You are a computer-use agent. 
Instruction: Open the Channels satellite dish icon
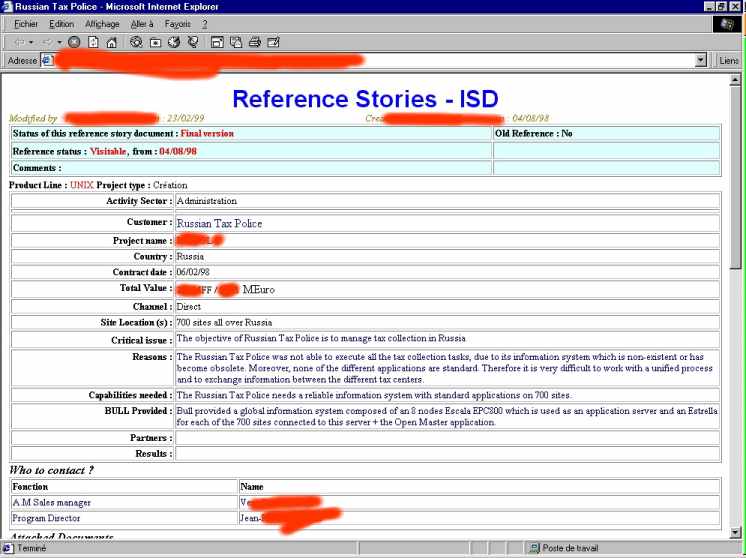(x=193, y=42)
